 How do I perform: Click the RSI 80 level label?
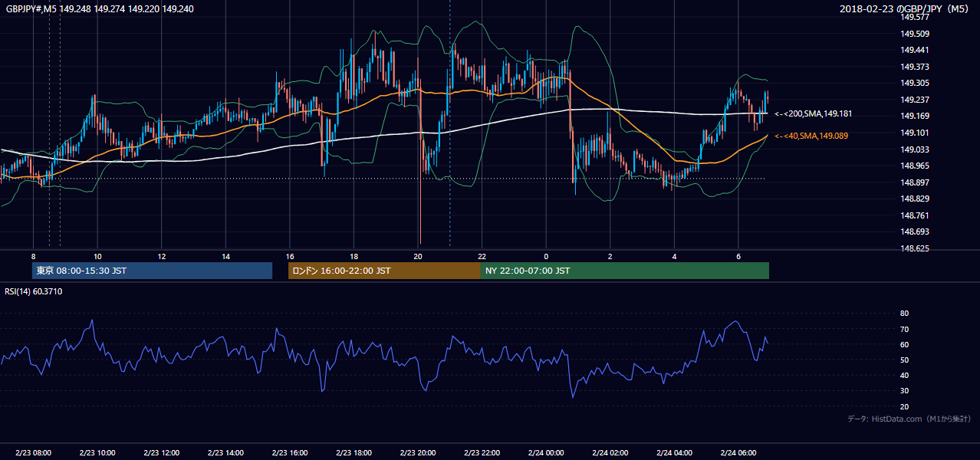tap(904, 314)
